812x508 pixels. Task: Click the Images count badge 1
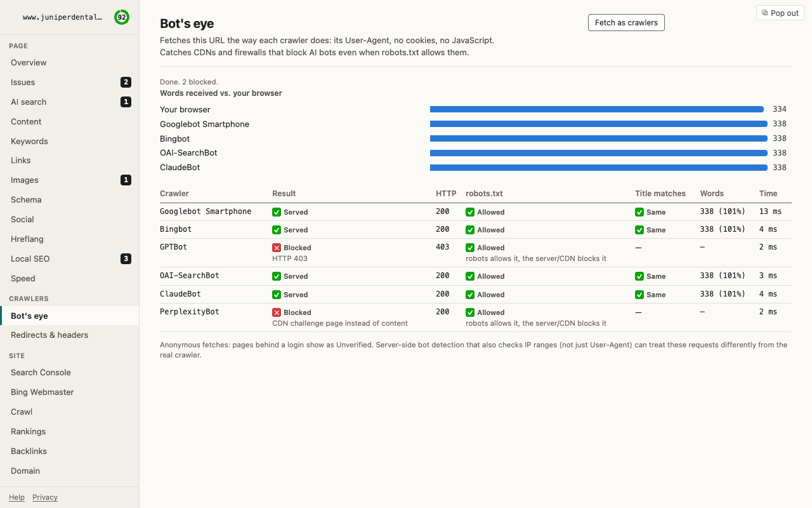126,180
